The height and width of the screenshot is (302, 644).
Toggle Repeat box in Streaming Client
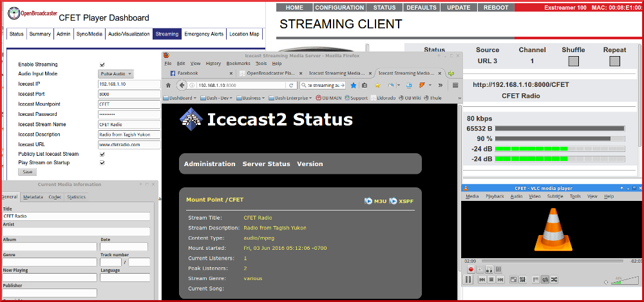tap(615, 61)
